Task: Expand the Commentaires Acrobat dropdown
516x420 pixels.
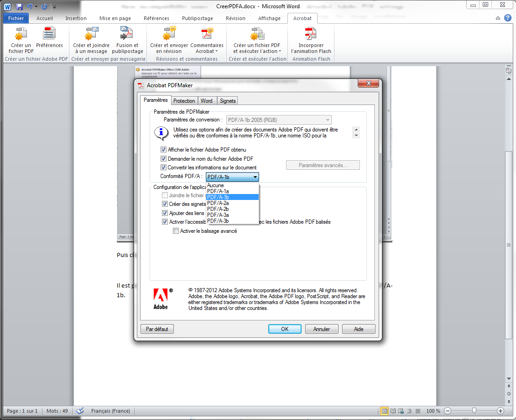Action: (x=207, y=51)
